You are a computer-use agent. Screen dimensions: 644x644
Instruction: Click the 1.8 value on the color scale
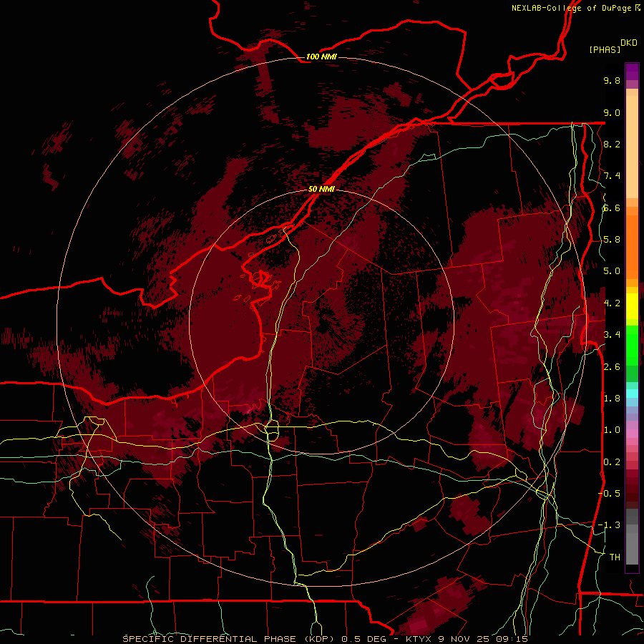612,399
